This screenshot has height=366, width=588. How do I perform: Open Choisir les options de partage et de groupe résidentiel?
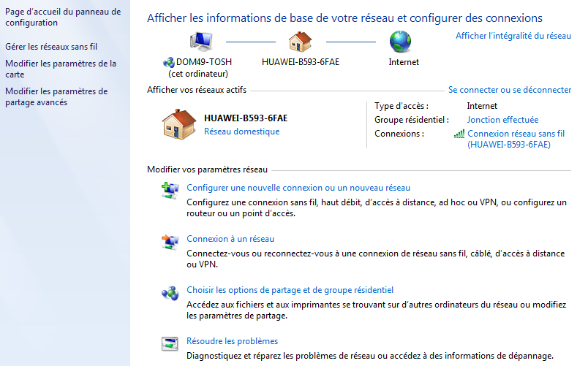point(290,290)
